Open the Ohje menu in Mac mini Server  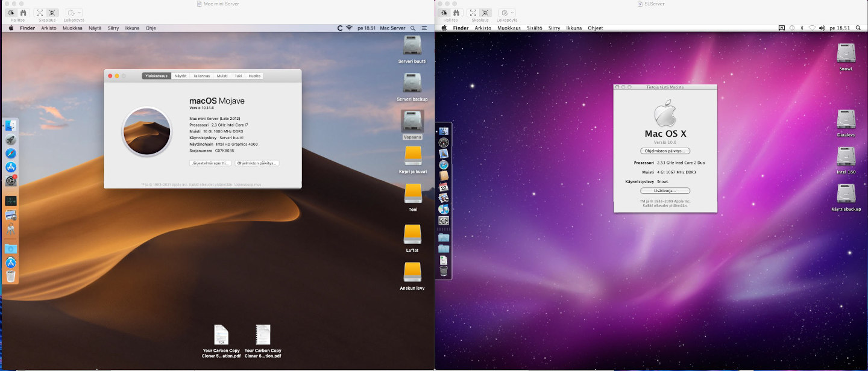pos(151,28)
